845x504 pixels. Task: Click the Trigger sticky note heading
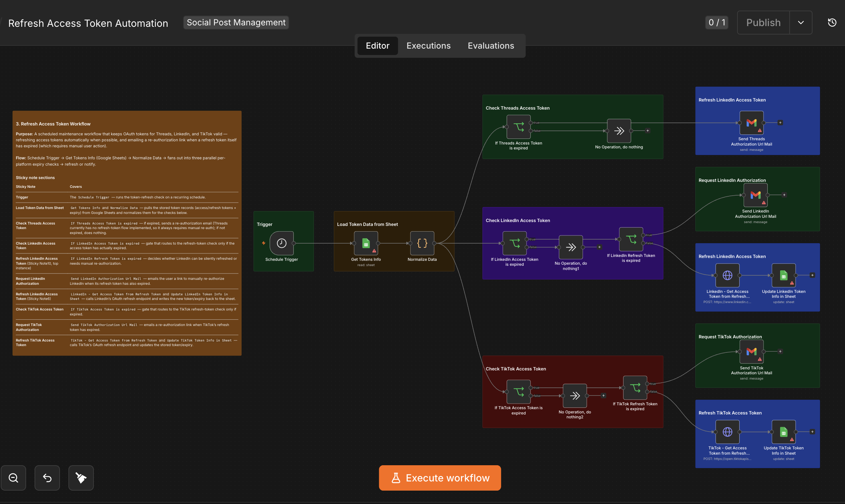click(265, 225)
